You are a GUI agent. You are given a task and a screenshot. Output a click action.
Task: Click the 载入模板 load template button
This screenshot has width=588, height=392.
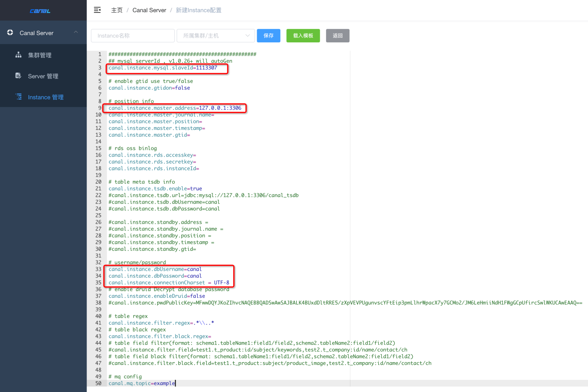click(x=303, y=36)
